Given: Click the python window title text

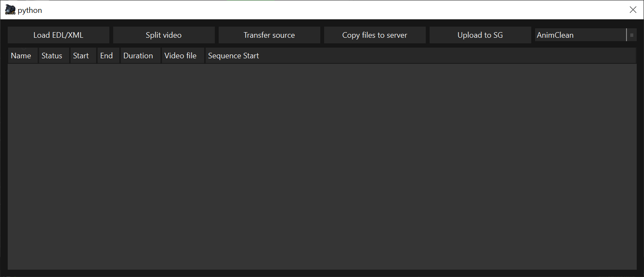Looking at the screenshot, I should click(30, 10).
